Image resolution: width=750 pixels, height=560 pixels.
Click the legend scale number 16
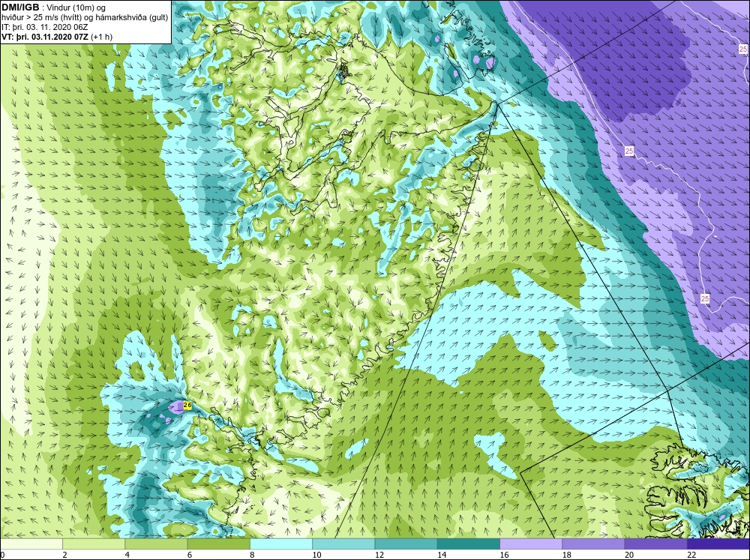(x=504, y=555)
